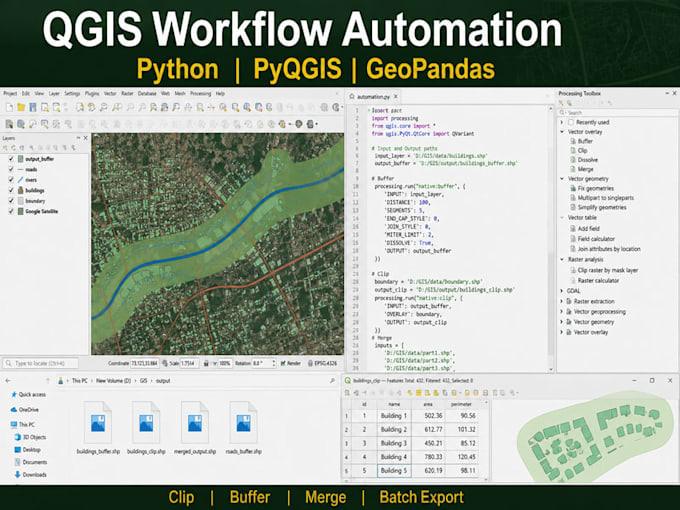This screenshot has width=680, height=510.
Task: Uncheck the rivers layer checkbox
Action: coord(11,180)
